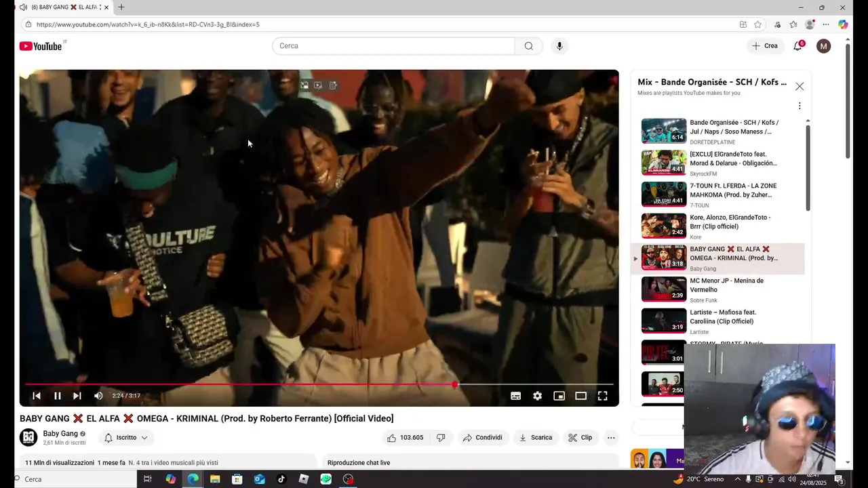Screen dimensions: 868x488
Task: Open a new browser tab
Action: [121, 7]
